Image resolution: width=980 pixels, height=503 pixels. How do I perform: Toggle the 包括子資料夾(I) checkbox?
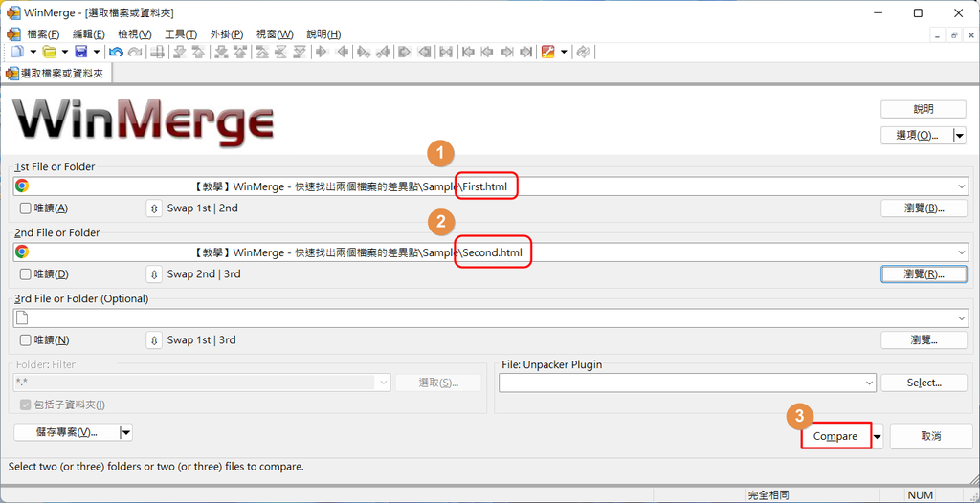point(25,405)
